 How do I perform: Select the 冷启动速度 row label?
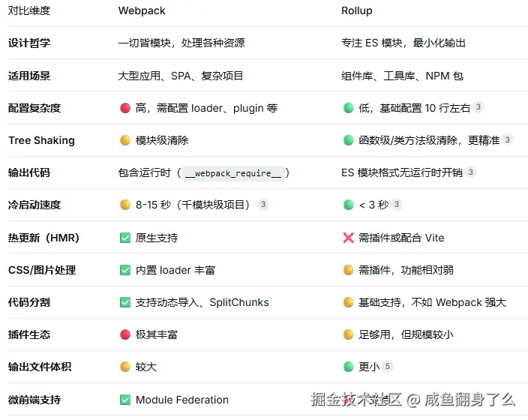click(x=34, y=205)
